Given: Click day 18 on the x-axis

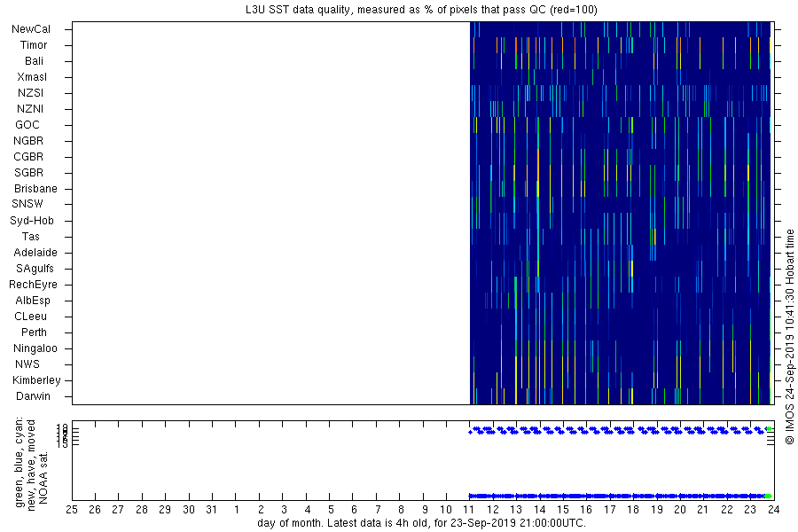Looking at the screenshot, I should pyautogui.click(x=633, y=510).
